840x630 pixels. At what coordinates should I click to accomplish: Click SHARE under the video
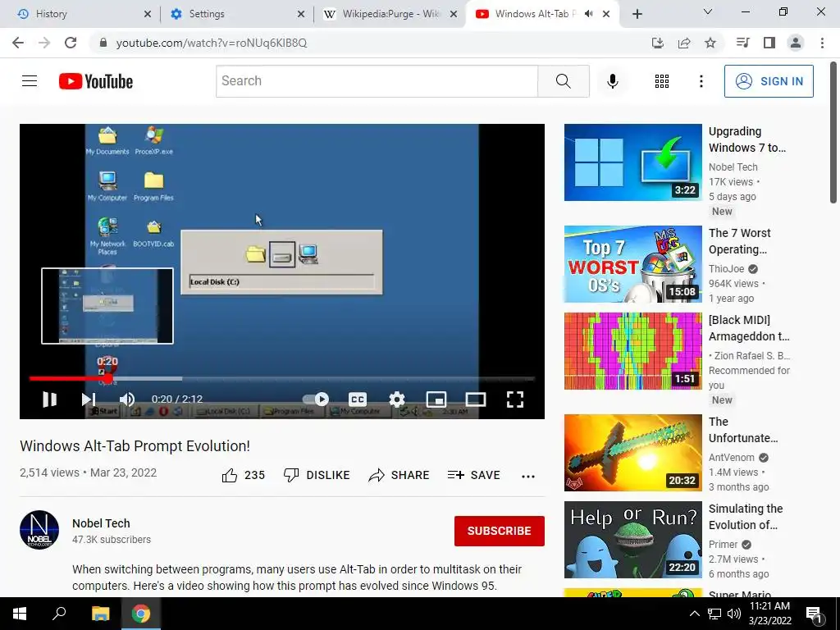[399, 475]
